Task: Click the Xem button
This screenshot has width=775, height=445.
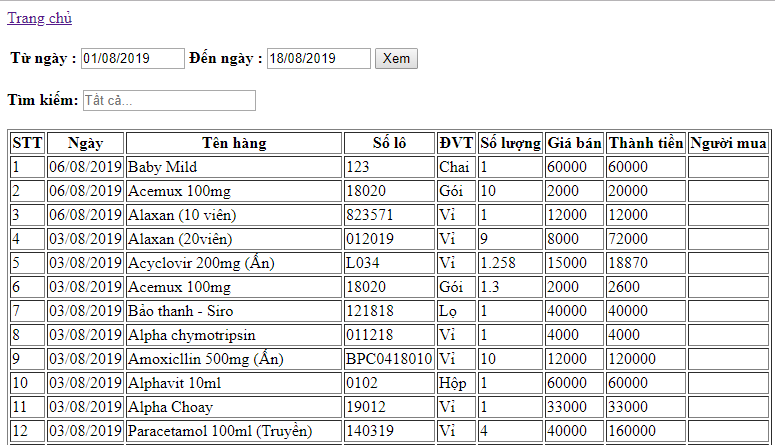Action: (x=396, y=58)
